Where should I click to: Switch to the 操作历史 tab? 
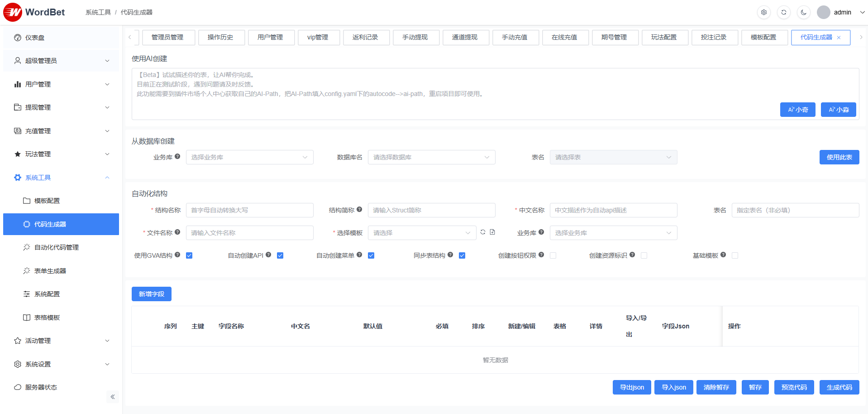(x=220, y=37)
